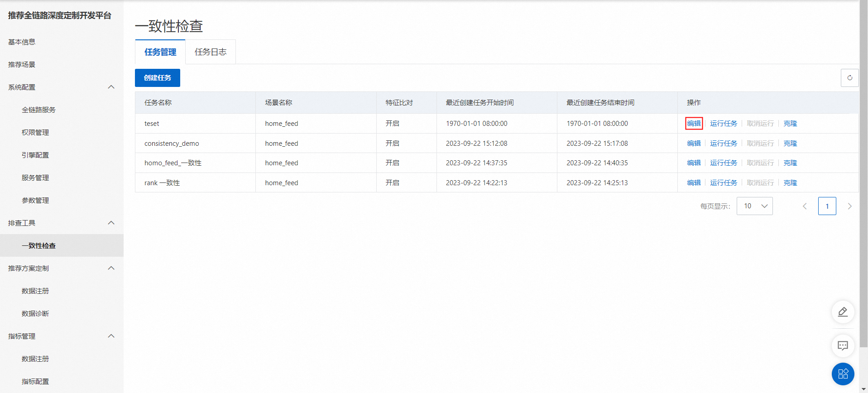Image resolution: width=868 pixels, height=393 pixels.
Task: Switch to the 任务日志 tab
Action: click(x=211, y=52)
